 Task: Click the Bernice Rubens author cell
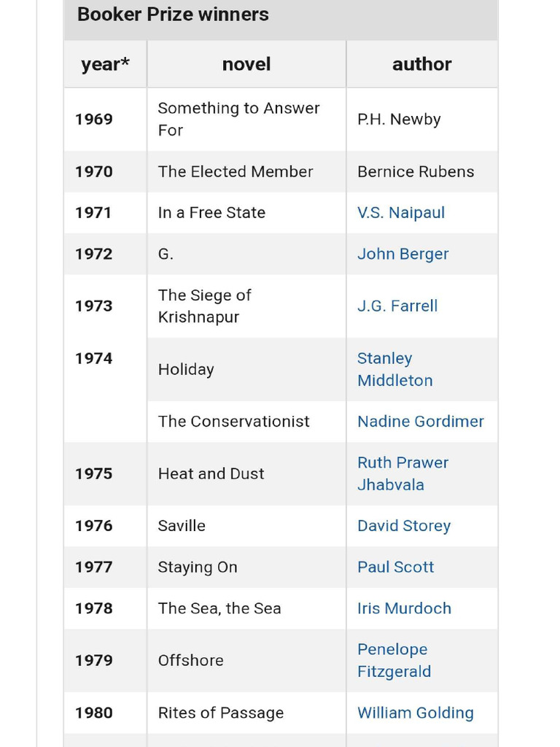(416, 172)
